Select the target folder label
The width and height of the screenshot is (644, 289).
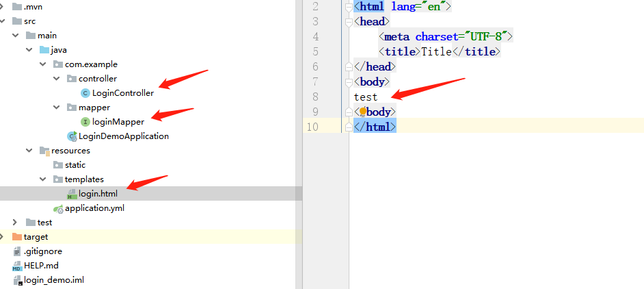[36, 237]
